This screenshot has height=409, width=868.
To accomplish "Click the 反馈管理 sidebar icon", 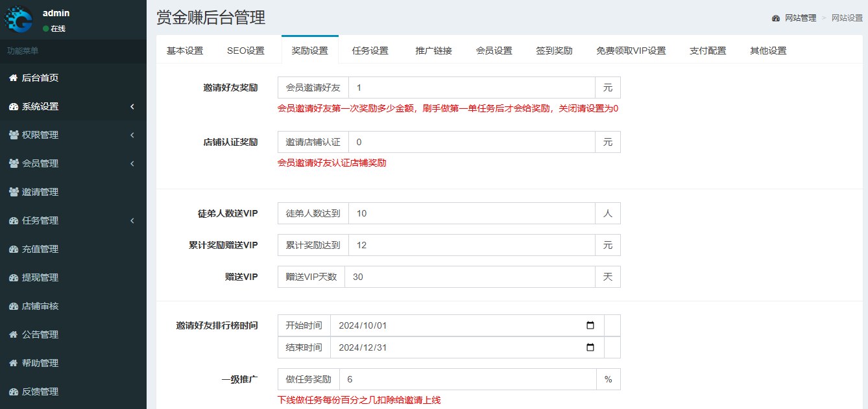I will [12, 391].
